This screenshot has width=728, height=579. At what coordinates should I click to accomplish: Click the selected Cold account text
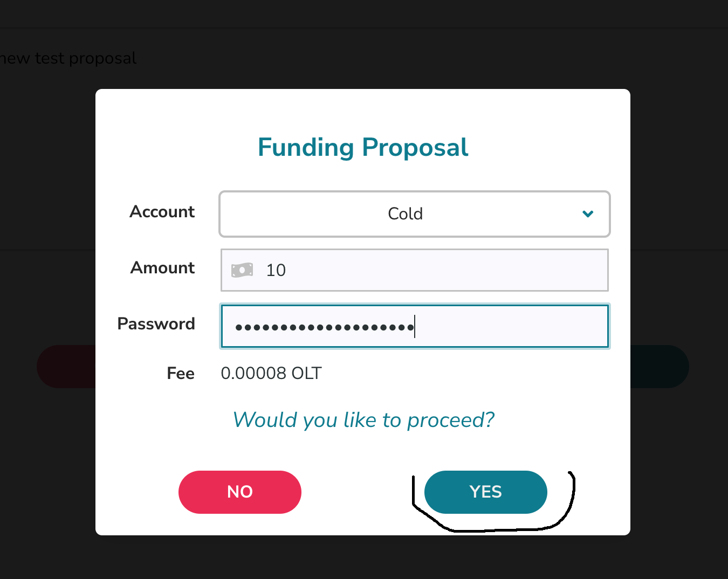(x=405, y=214)
